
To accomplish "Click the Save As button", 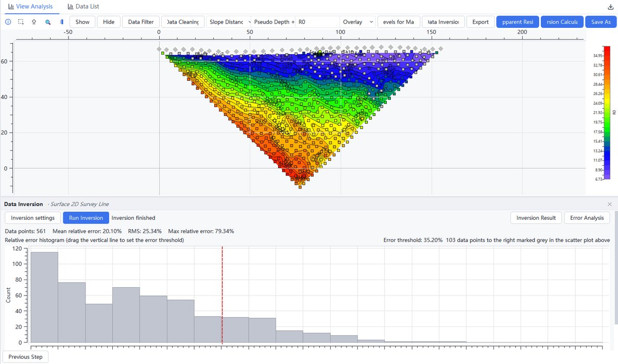I will [600, 22].
